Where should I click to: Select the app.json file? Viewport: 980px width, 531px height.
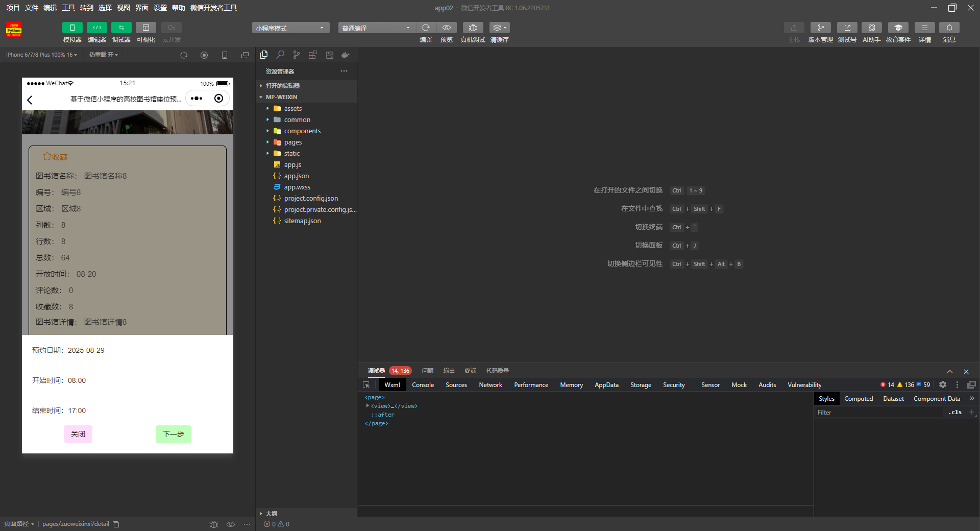(297, 176)
